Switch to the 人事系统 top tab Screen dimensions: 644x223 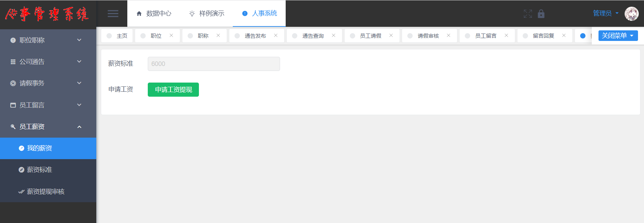point(259,13)
